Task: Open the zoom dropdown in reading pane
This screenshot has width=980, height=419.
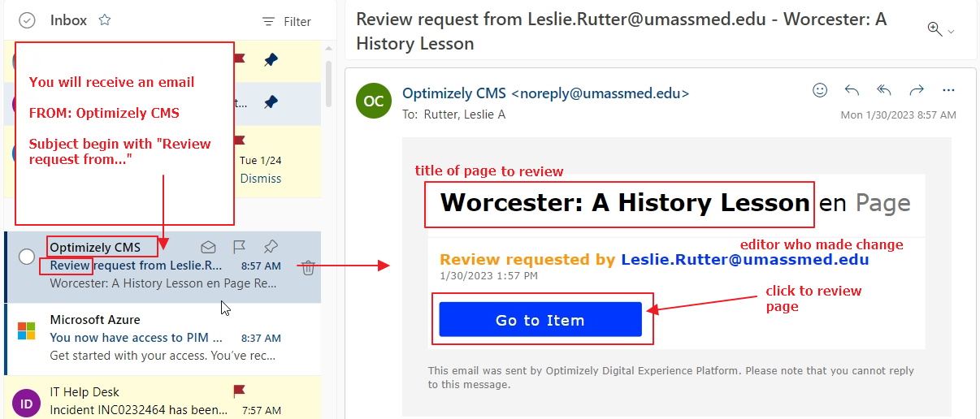Action: 940,29
